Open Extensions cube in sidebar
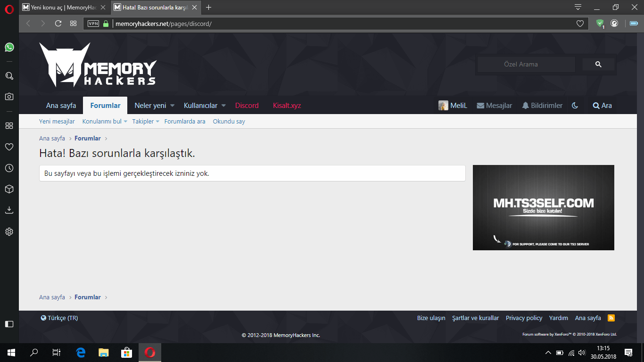The height and width of the screenshot is (362, 644). (9, 189)
